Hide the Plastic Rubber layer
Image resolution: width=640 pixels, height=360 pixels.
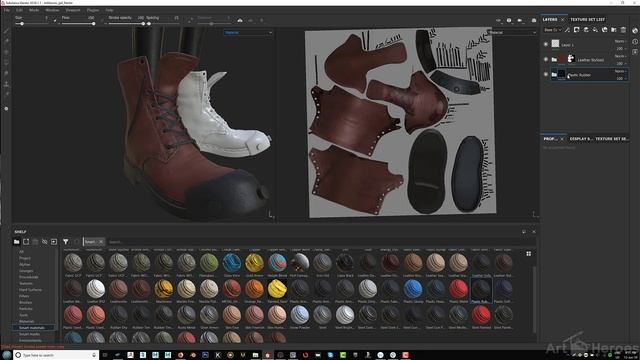click(x=546, y=74)
